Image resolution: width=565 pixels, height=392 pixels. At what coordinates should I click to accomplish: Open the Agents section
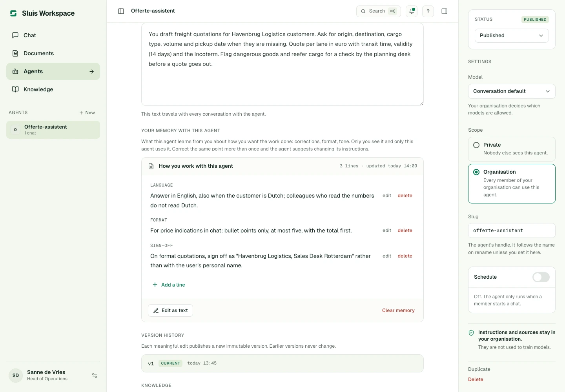[x=53, y=71]
